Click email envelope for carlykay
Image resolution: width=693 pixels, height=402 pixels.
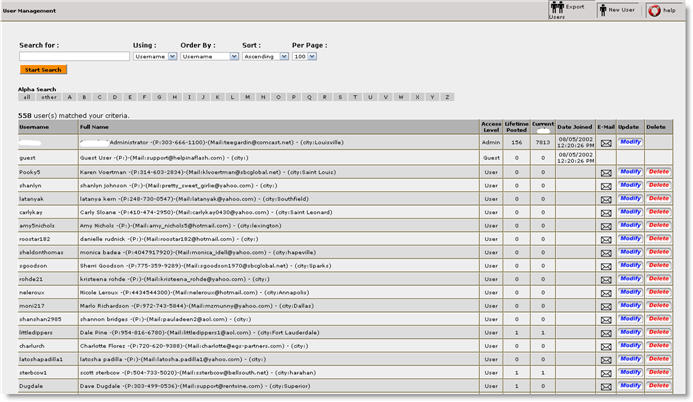tap(606, 213)
